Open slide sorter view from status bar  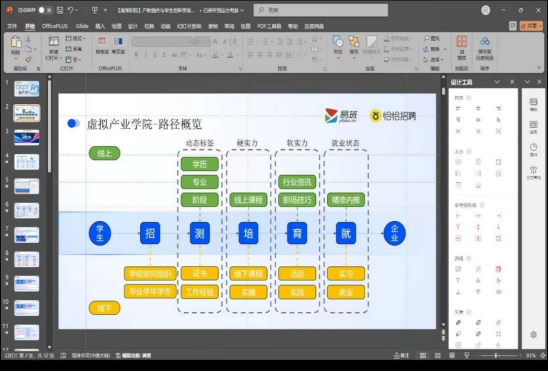tap(438, 356)
